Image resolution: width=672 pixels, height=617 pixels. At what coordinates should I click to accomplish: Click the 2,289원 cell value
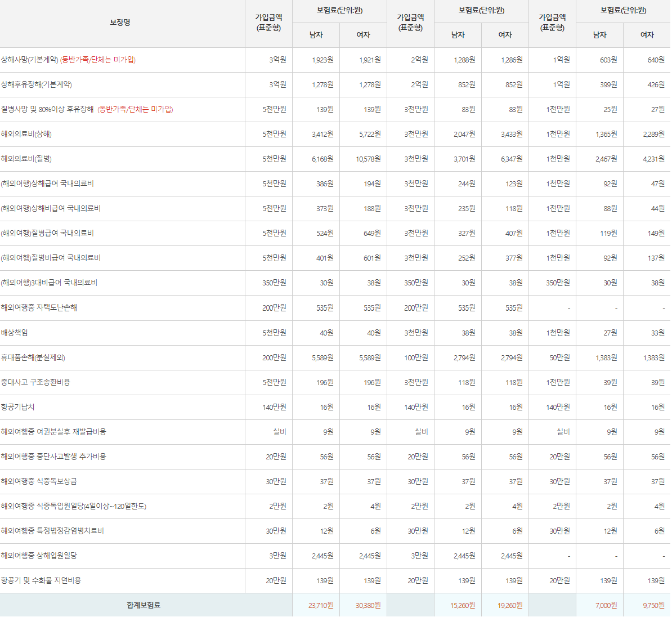point(653,135)
